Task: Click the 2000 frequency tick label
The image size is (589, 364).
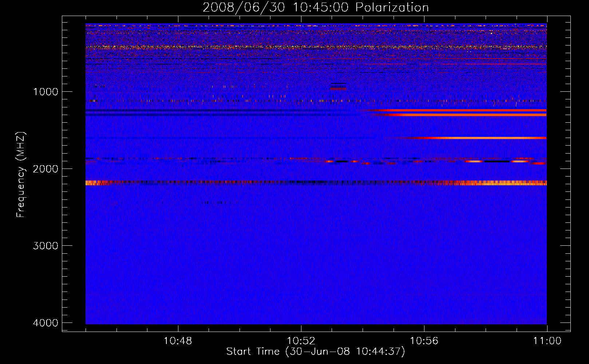Action: click(46, 169)
